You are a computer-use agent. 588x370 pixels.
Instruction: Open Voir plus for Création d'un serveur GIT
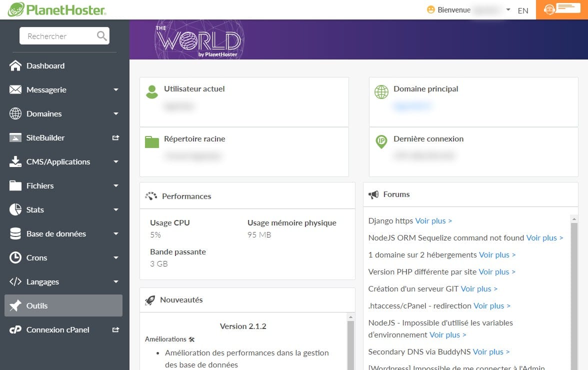pyautogui.click(x=479, y=289)
